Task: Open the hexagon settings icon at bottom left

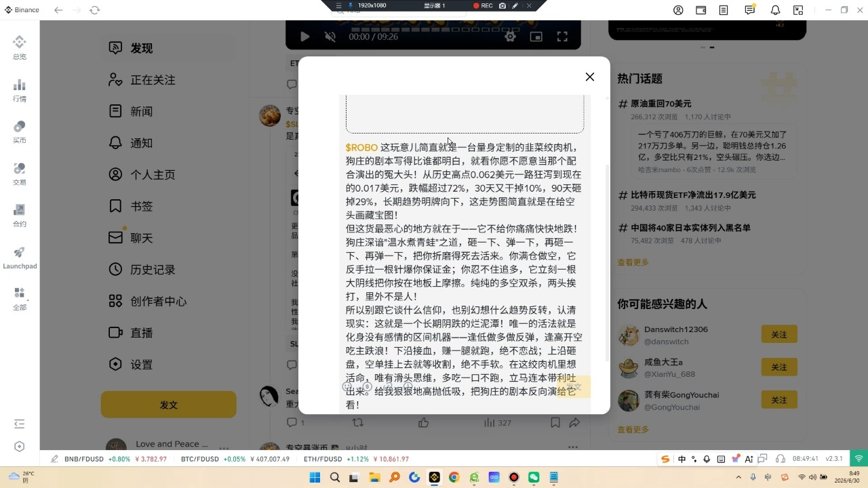Action: coord(20,447)
